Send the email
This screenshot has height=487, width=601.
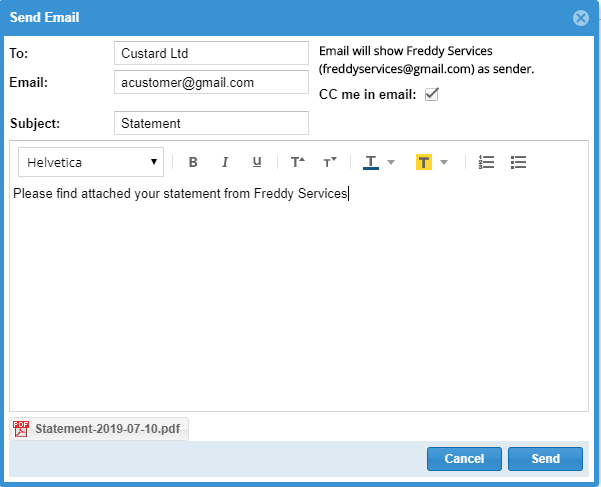[x=545, y=459]
